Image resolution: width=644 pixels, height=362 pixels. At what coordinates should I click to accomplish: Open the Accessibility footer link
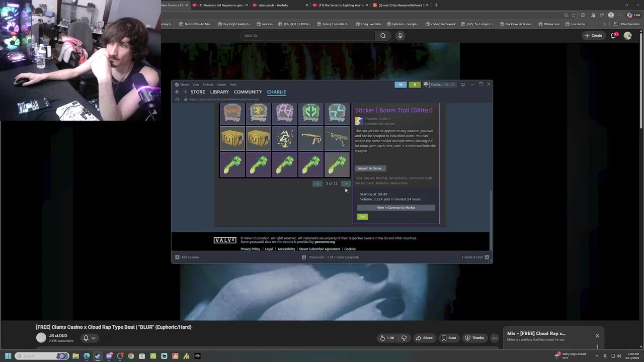[286, 249]
